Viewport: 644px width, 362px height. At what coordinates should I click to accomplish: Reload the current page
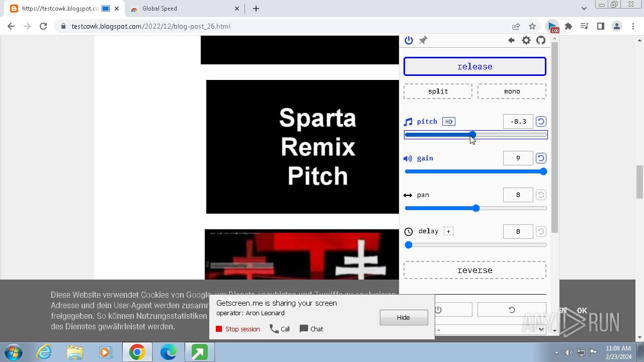(43, 26)
